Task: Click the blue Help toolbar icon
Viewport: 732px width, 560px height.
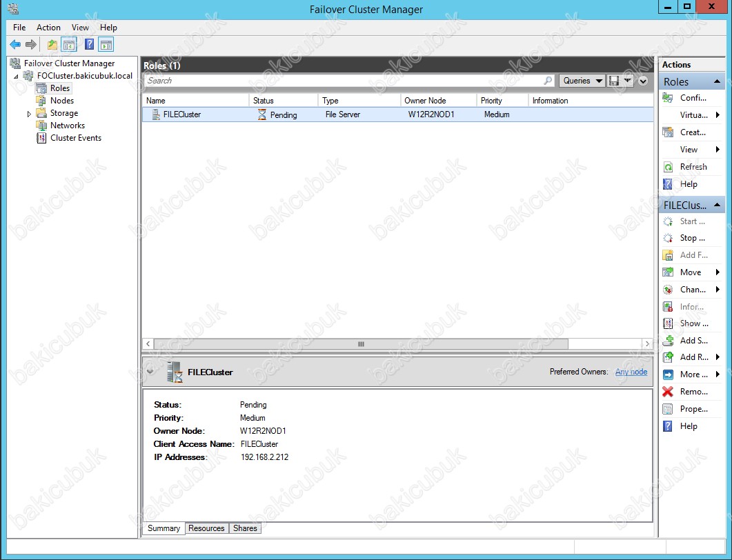Action: click(x=89, y=45)
